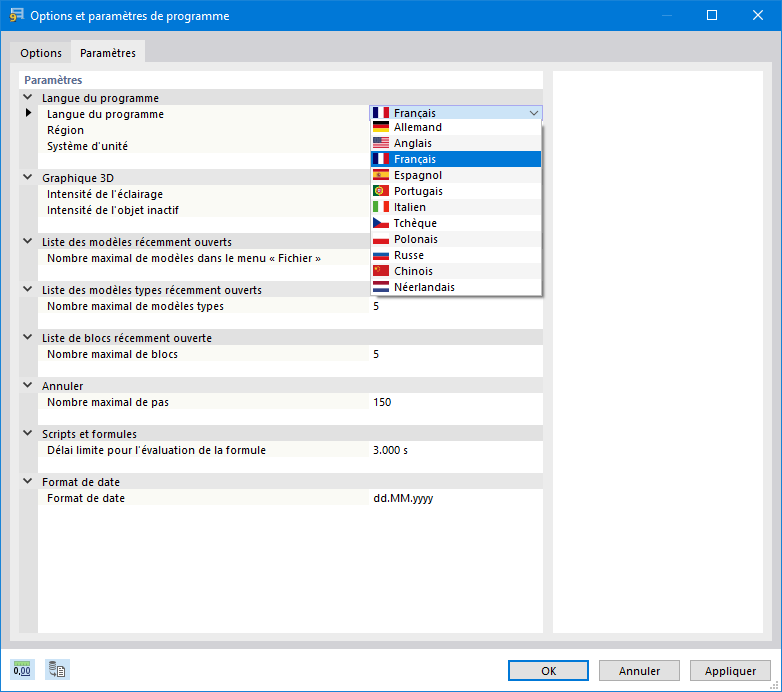Image resolution: width=782 pixels, height=692 pixels.
Task: Maximize the options dialog window
Action: click(712, 15)
